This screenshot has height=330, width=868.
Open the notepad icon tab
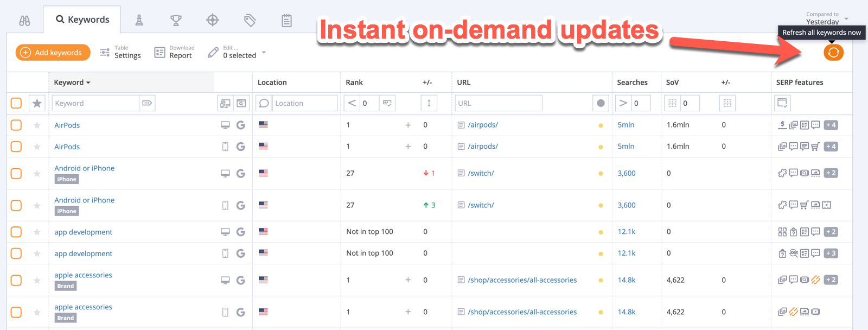[x=286, y=21]
